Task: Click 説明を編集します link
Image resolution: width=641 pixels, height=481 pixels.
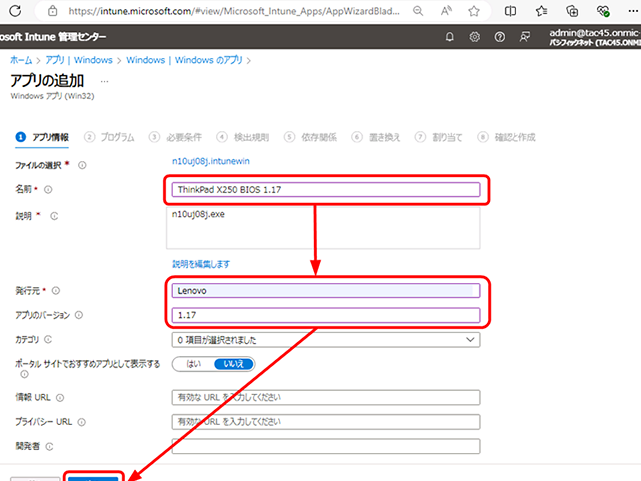Action: pos(201,264)
